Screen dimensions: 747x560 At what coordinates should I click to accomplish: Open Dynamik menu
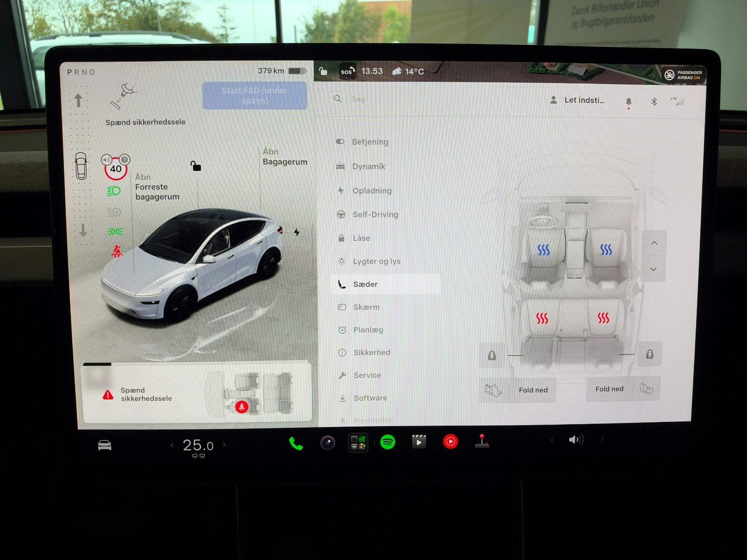[361, 167]
